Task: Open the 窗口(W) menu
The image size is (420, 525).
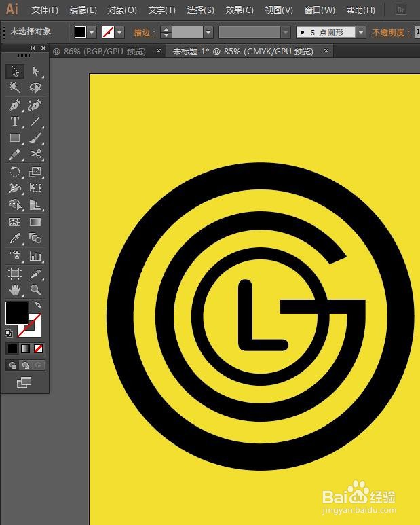Action: (x=320, y=10)
